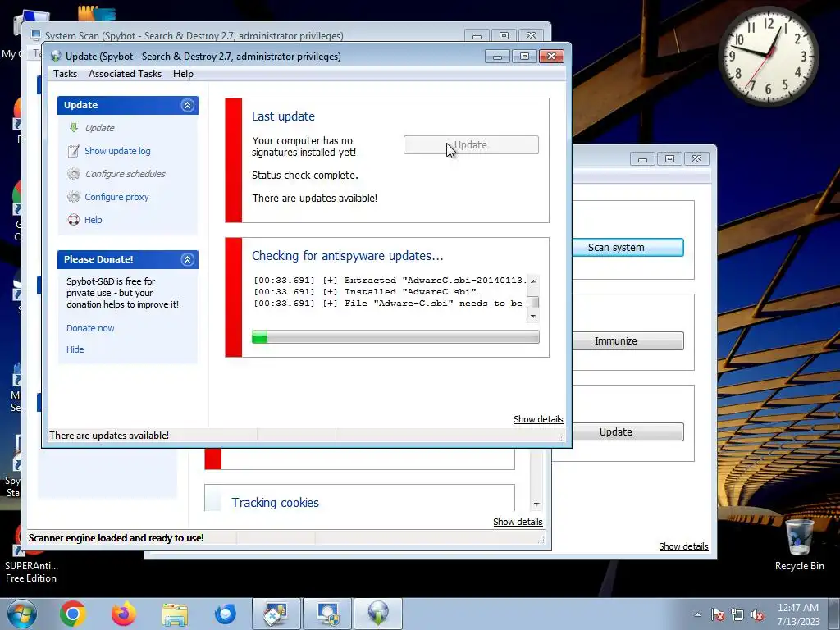Click the Show update log notepad icon
The width and height of the screenshot is (840, 630).
tap(73, 151)
